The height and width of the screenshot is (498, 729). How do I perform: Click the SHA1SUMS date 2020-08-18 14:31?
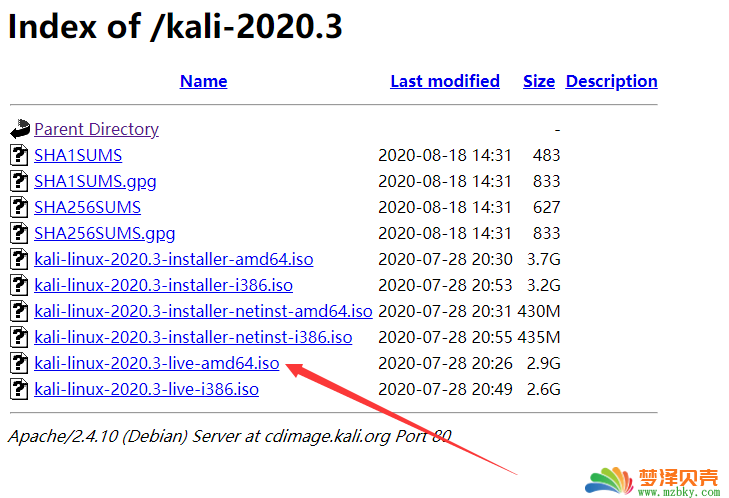pyautogui.click(x=445, y=155)
